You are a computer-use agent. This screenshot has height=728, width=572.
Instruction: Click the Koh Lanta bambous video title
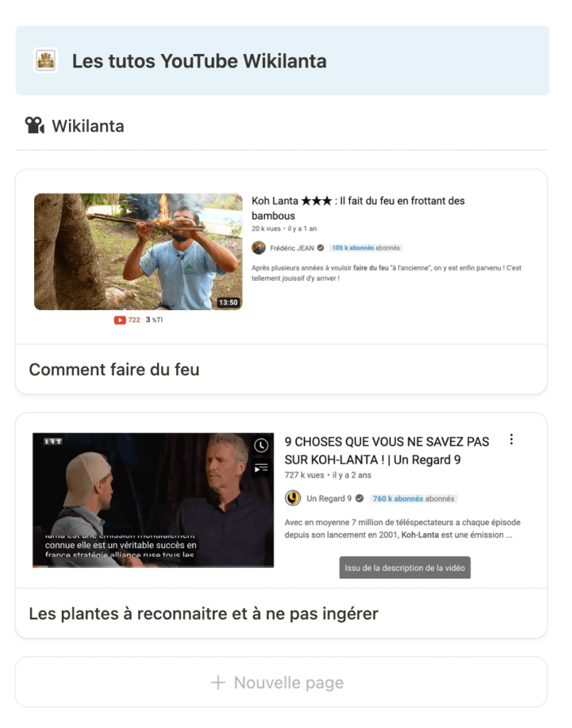pyautogui.click(x=358, y=208)
